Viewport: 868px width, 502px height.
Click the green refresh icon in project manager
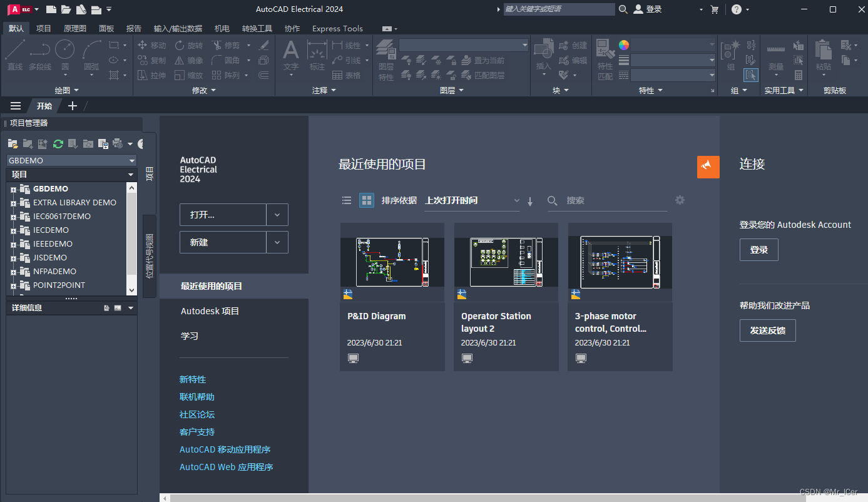tap(58, 144)
